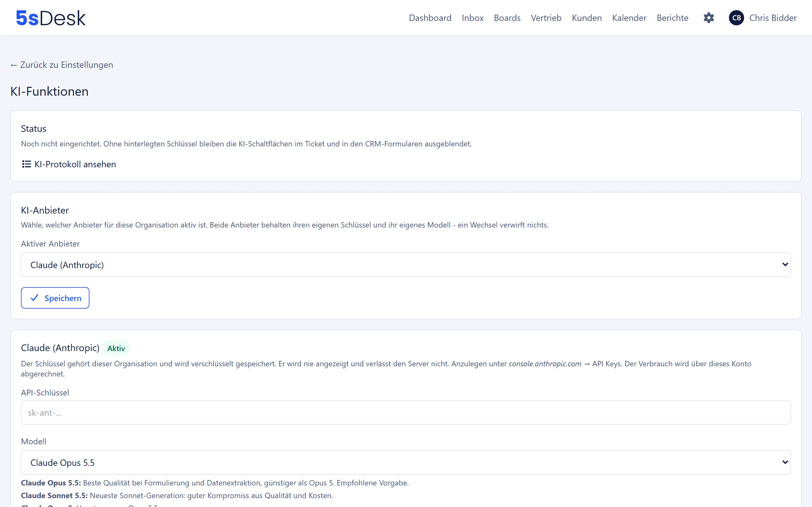
Task: Open the Vertrieb section
Action: tap(546, 18)
